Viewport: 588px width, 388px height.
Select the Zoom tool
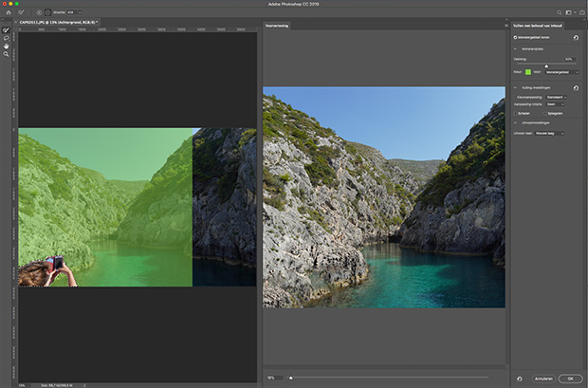pyautogui.click(x=6, y=54)
